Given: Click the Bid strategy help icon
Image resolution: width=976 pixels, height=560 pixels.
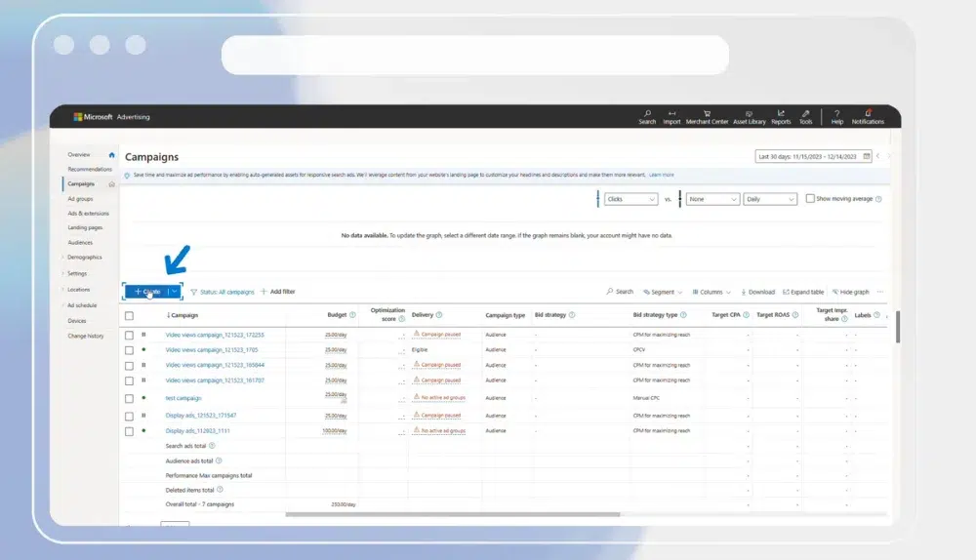Looking at the screenshot, I should click(572, 315).
